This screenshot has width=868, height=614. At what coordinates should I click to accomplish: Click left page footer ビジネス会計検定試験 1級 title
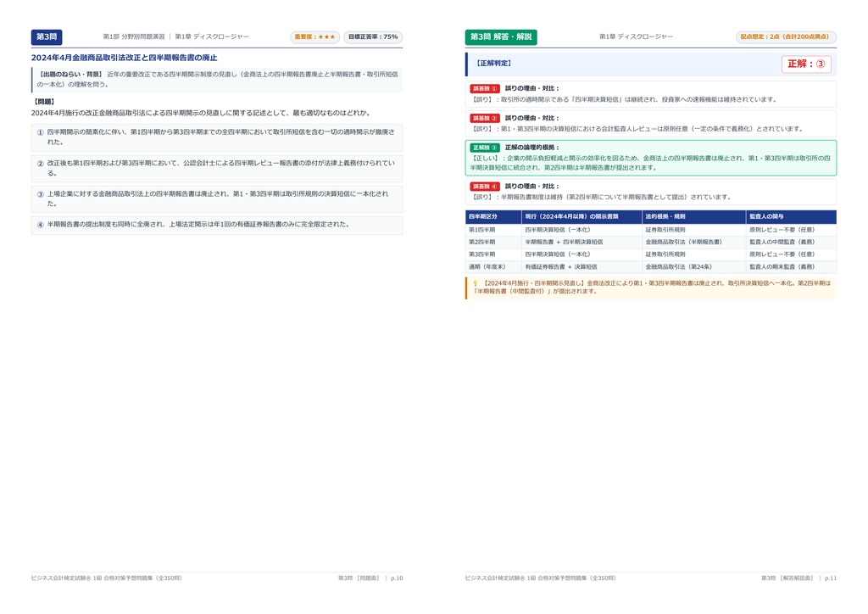106,578
